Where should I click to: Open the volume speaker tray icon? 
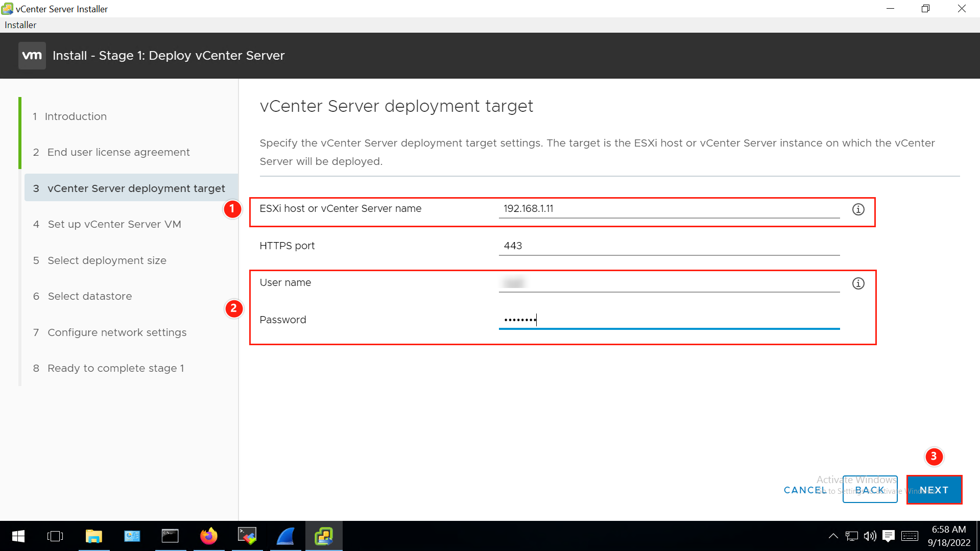point(870,536)
